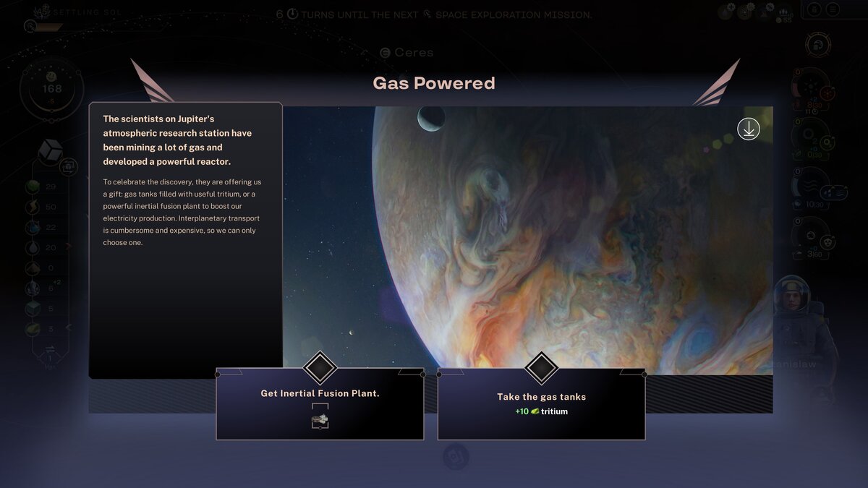Click the lightning energy resource icon beside 50
The width and height of the screenshot is (868, 488).
(33, 208)
